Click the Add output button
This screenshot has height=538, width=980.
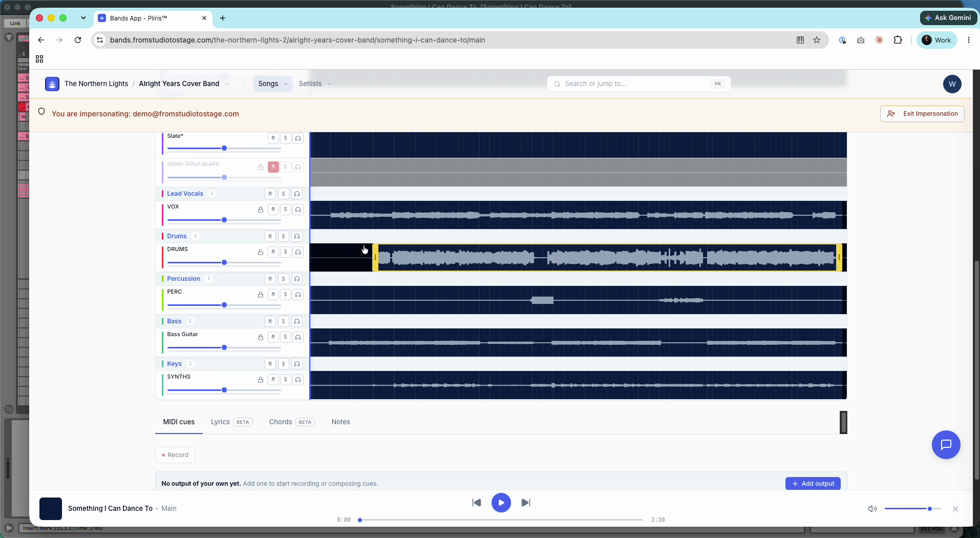pos(813,484)
